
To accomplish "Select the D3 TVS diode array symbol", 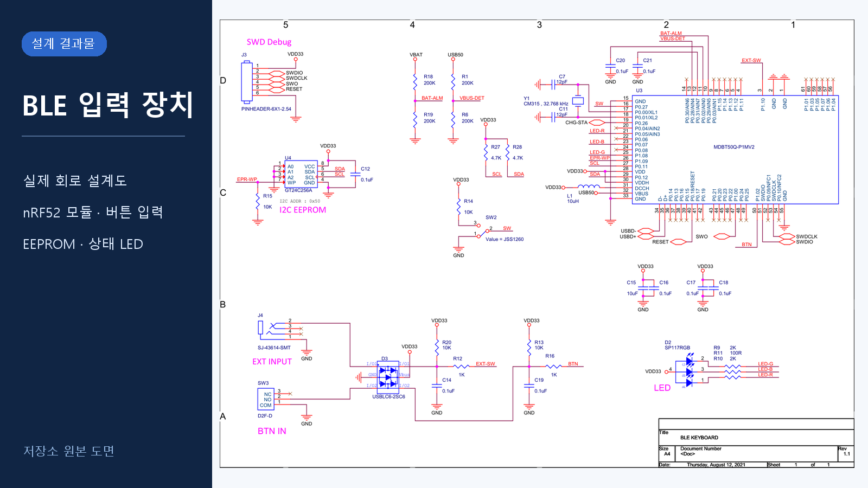I will (388, 377).
